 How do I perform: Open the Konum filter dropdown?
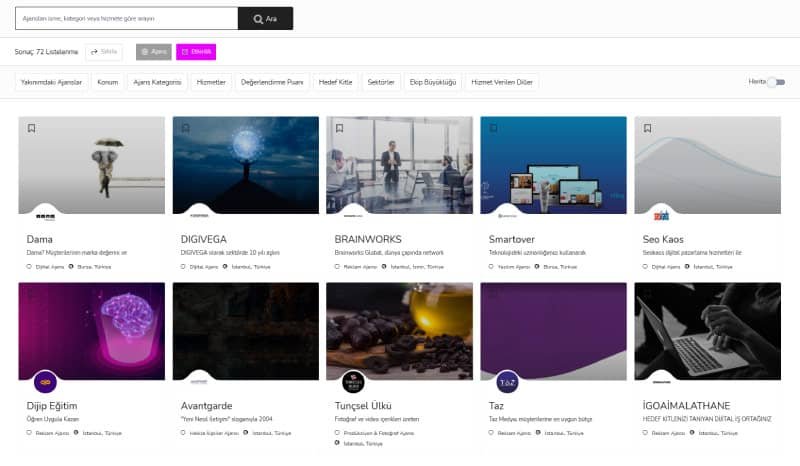point(108,82)
